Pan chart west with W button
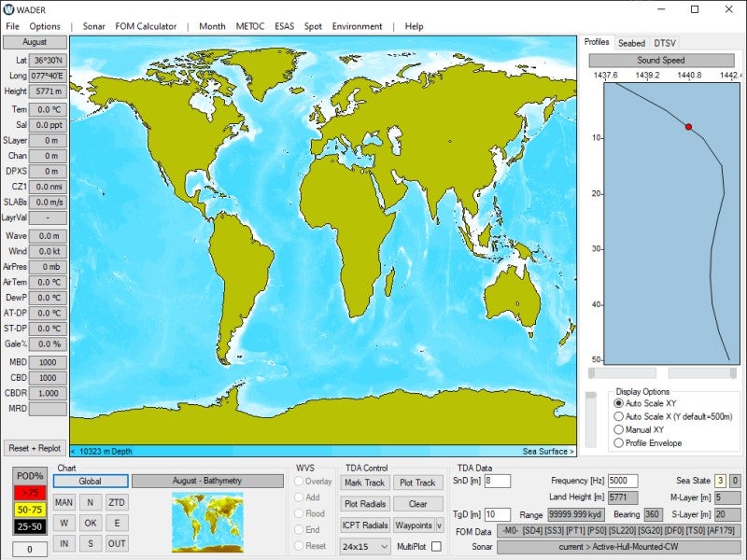 64,523
